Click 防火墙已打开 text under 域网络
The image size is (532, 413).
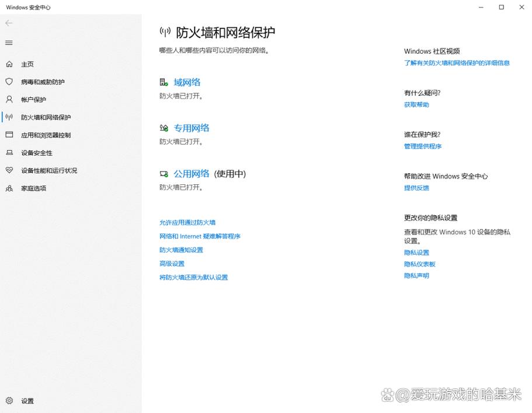(x=181, y=96)
